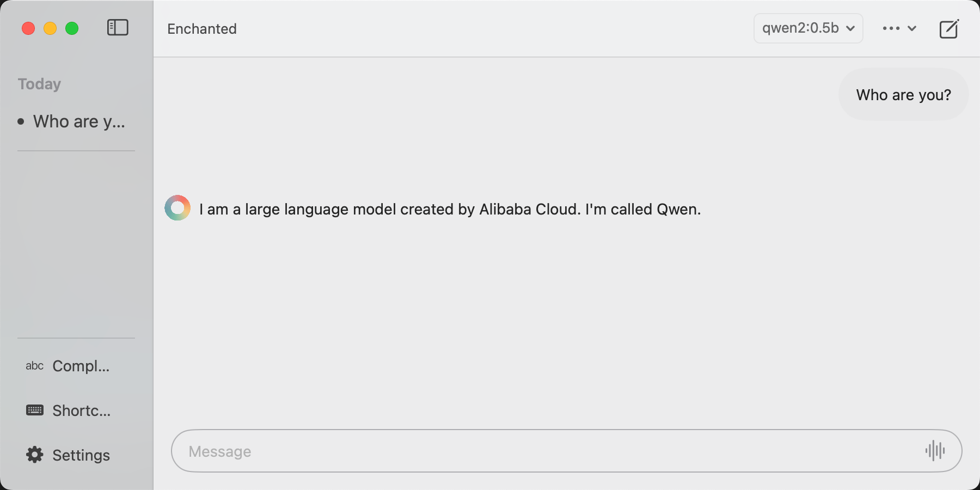Click the Completions abc icon
Viewport: 980px width, 490px height.
(34, 366)
